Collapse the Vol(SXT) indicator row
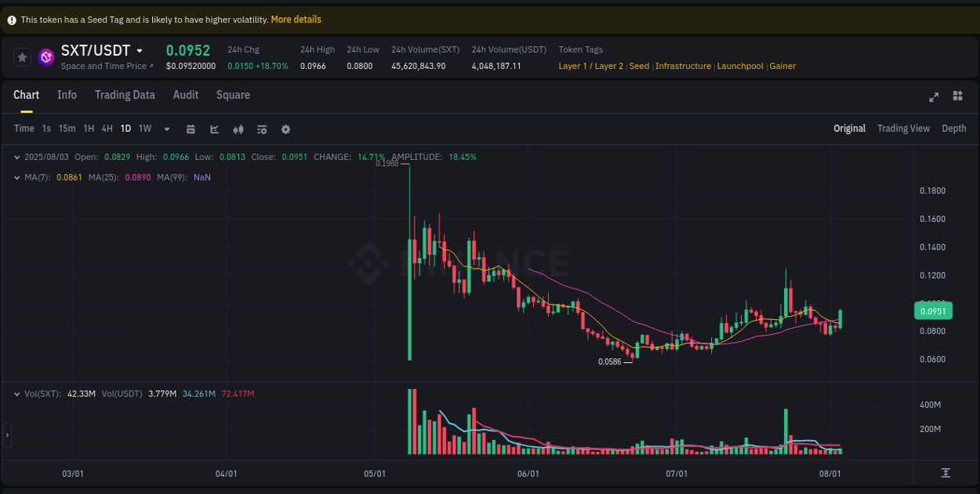 tap(17, 393)
